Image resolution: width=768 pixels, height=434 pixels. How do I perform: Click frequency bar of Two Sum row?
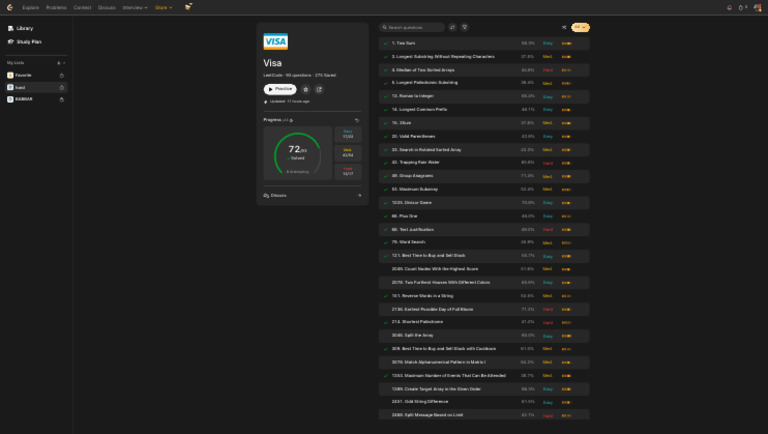coord(567,44)
